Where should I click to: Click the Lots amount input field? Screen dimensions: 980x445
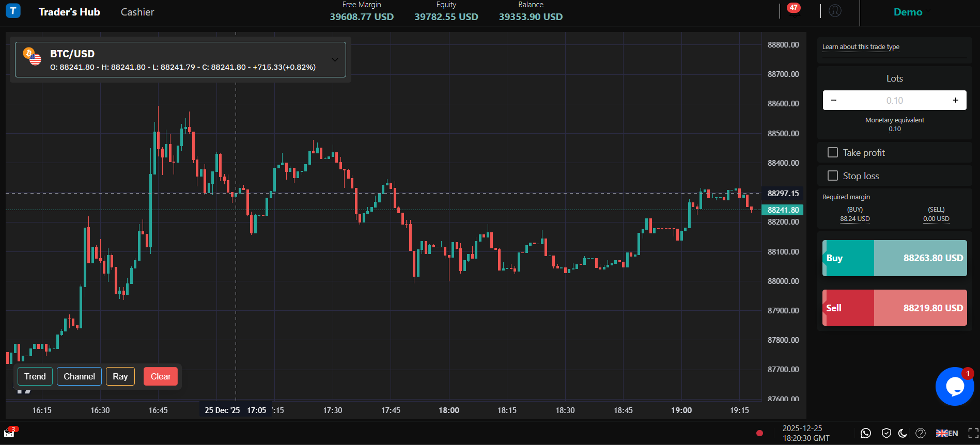point(894,100)
